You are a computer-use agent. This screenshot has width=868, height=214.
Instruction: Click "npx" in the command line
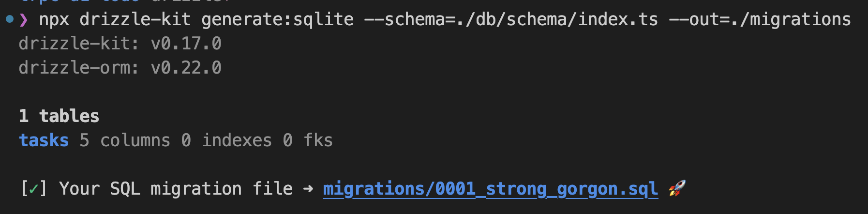(x=54, y=20)
